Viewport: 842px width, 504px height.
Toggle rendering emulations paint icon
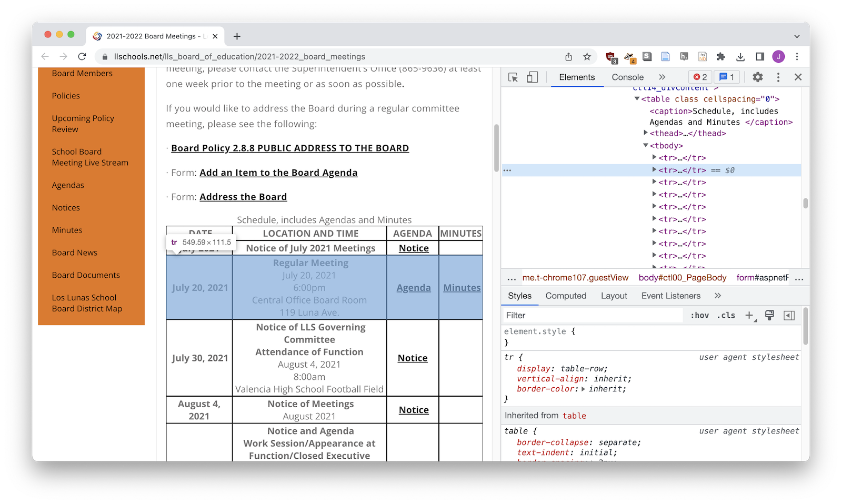click(769, 315)
